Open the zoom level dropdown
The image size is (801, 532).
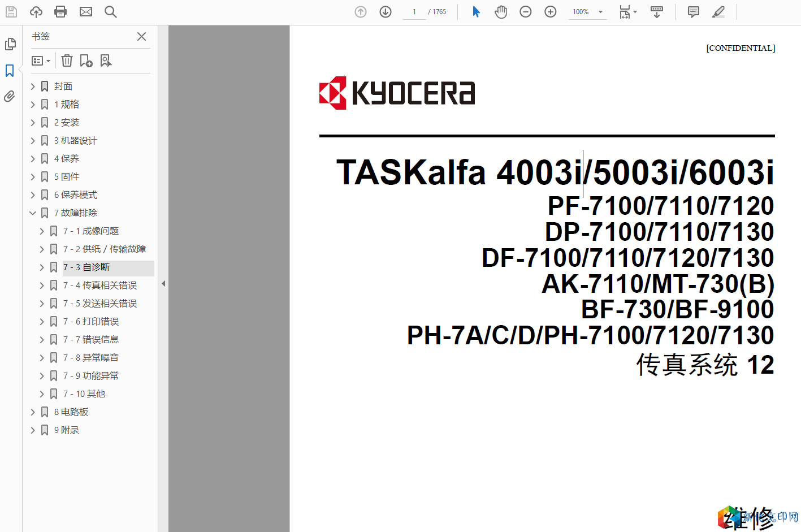(600, 12)
